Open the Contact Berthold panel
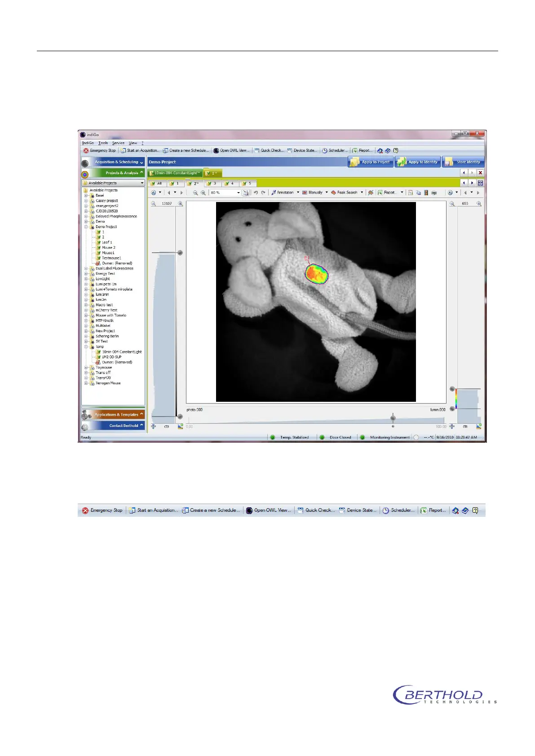The height and width of the screenshot is (756, 535). click(113, 426)
